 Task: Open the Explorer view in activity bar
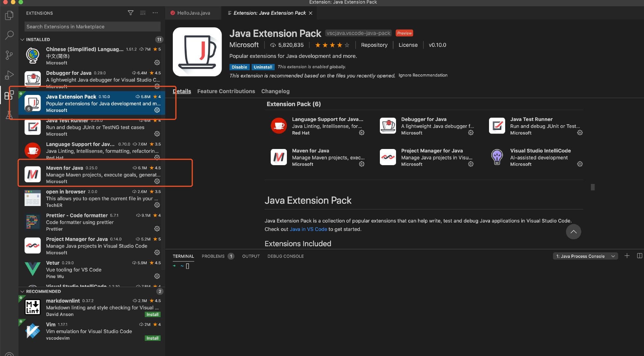pos(9,15)
